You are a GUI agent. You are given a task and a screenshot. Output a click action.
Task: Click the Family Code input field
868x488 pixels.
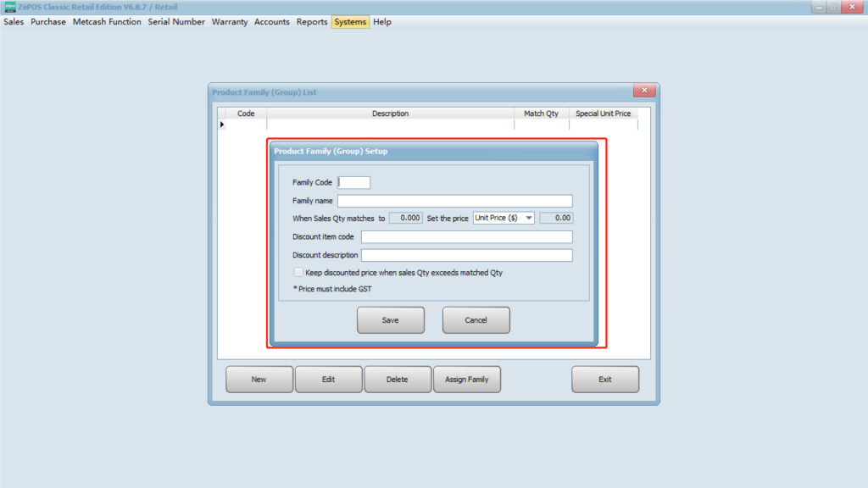click(x=353, y=182)
